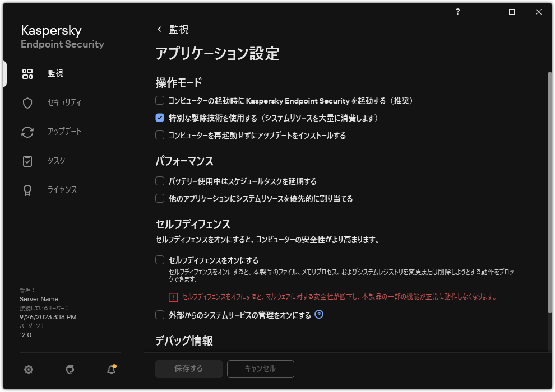Click the settings gear icon at bottom left
The height and width of the screenshot is (392, 555).
pyautogui.click(x=28, y=370)
